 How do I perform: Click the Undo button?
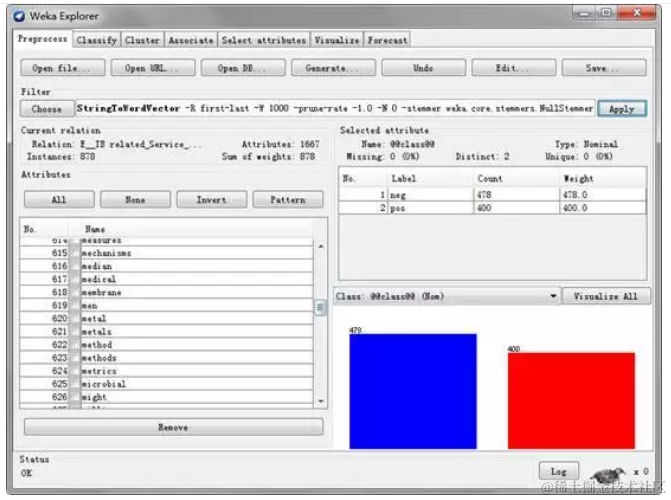[423, 68]
